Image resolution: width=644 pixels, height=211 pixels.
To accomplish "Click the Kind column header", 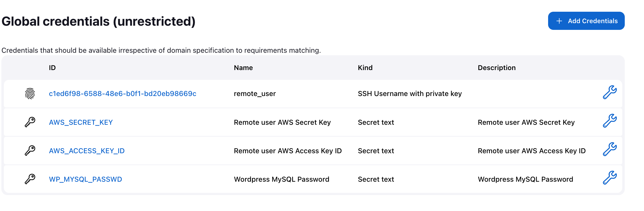I will (365, 68).
